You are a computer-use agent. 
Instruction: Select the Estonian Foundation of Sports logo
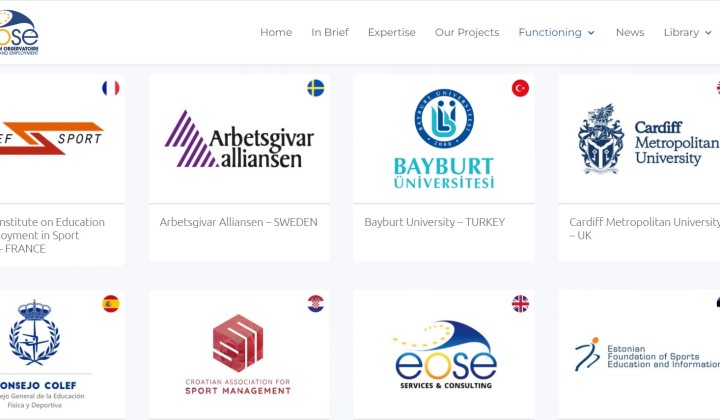647,354
